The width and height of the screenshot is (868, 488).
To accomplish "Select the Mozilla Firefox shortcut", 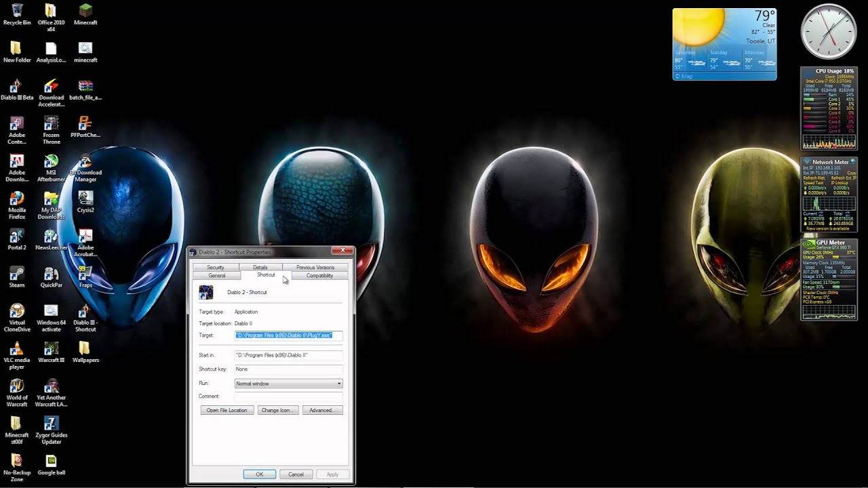I will pyautogui.click(x=17, y=205).
